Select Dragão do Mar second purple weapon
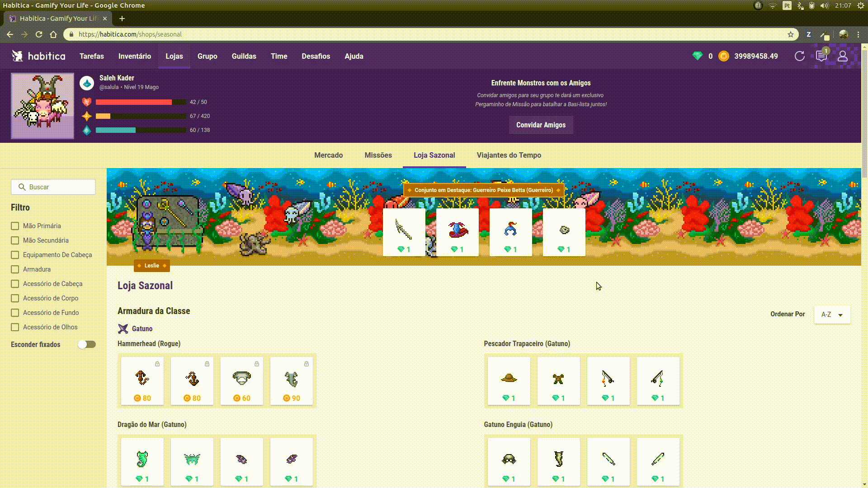868x488 pixels. pyautogui.click(x=292, y=462)
